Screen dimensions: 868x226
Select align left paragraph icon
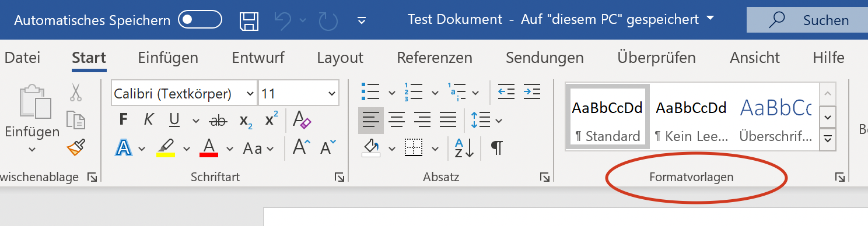point(371,121)
